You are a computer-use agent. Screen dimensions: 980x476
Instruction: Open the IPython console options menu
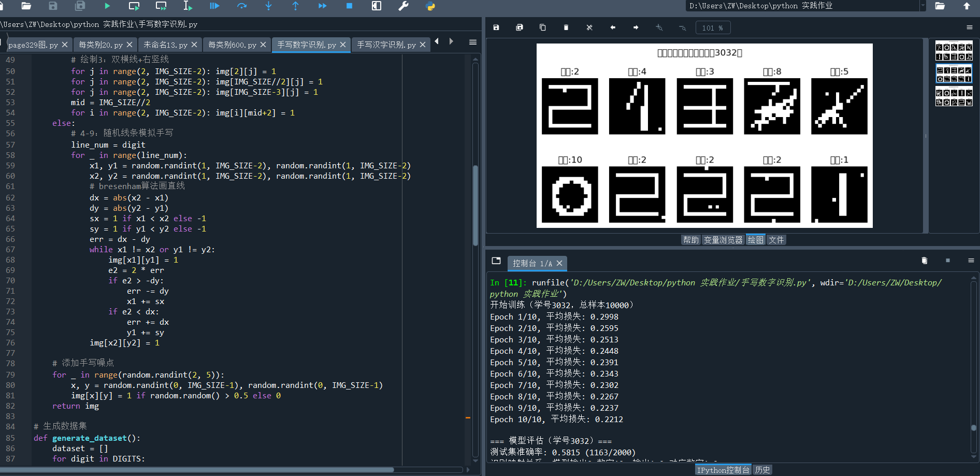click(971, 261)
